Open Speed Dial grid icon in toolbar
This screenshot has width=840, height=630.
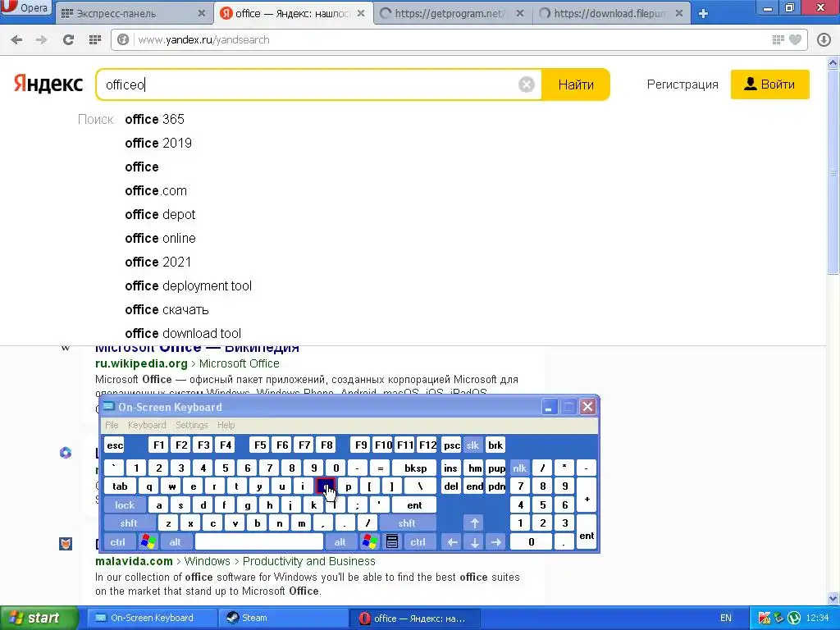[x=95, y=39]
